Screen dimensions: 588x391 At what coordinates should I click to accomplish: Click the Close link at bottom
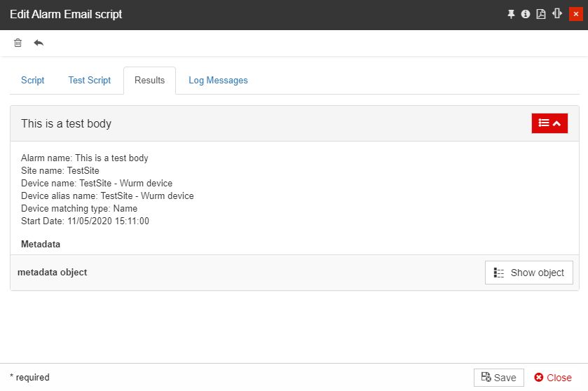pos(553,378)
